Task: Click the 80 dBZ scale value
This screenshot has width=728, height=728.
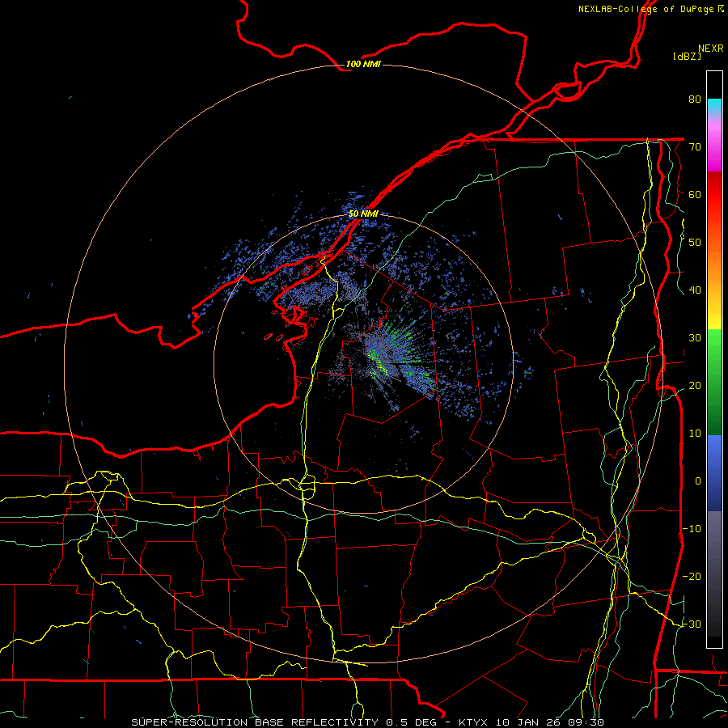Action: [x=695, y=99]
